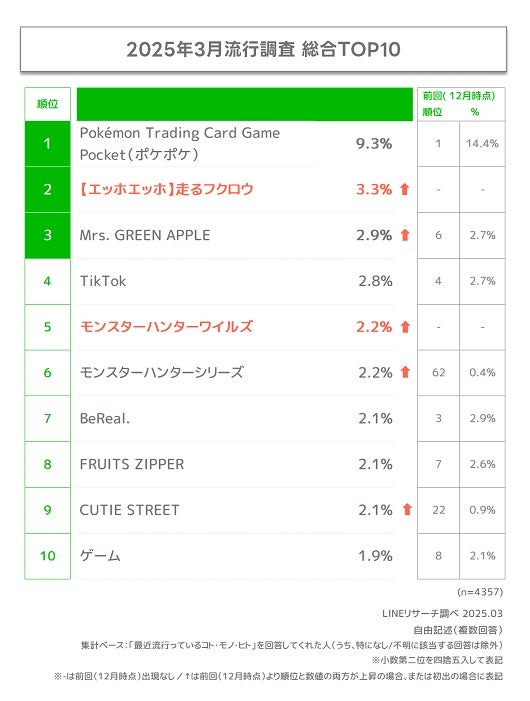Screen dimensions: 530x701
Task: Click the TikTok entry
Action: tap(103, 281)
